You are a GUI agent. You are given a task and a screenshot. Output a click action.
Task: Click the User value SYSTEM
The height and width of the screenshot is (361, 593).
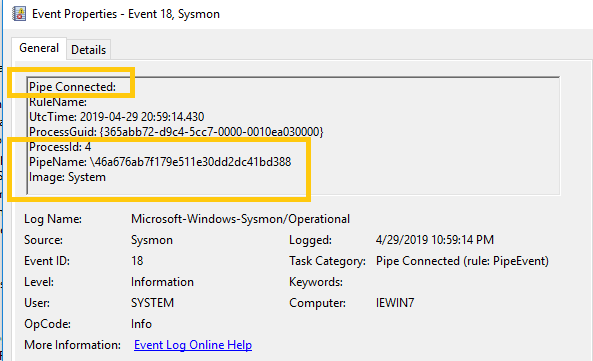[x=152, y=303]
